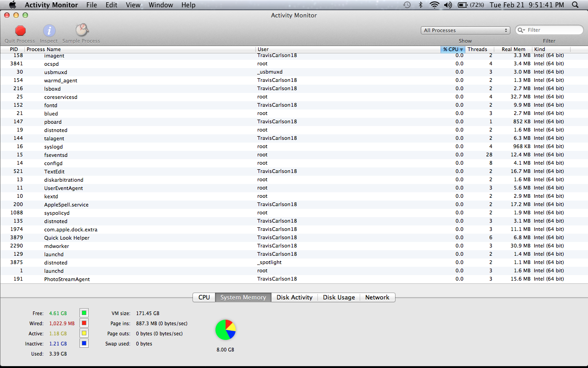588x368 pixels.
Task: Select the syslogd process row
Action: (294, 146)
